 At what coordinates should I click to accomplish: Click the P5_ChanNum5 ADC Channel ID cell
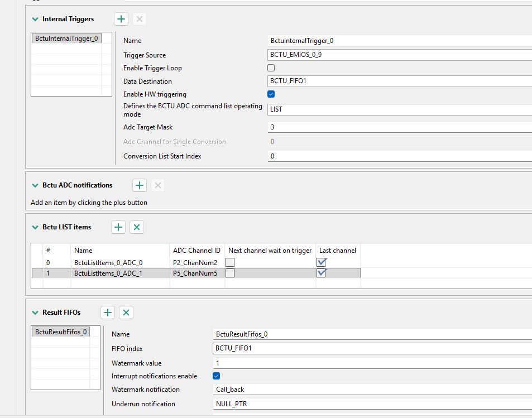(x=197, y=273)
